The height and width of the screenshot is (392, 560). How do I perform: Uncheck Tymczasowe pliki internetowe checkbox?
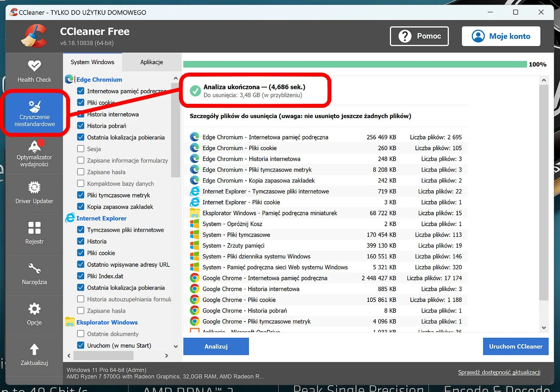[81, 229]
